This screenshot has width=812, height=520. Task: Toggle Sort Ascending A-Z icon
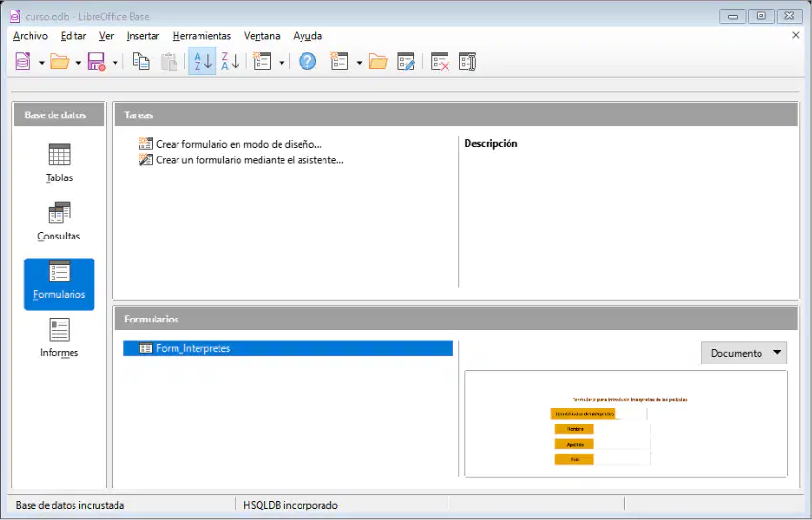pyautogui.click(x=202, y=62)
